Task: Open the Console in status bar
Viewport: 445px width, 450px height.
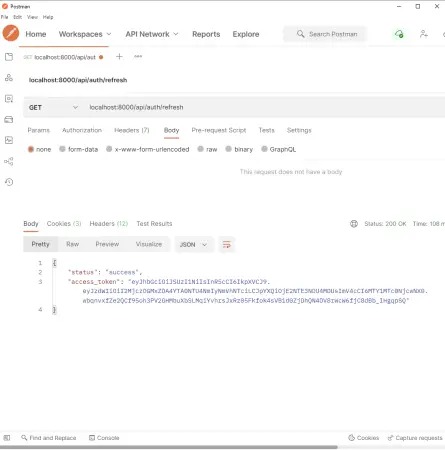Action: pyautogui.click(x=104, y=438)
